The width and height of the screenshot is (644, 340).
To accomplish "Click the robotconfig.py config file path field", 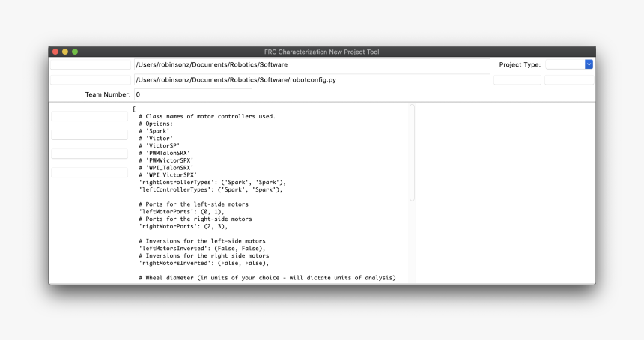I will point(312,79).
